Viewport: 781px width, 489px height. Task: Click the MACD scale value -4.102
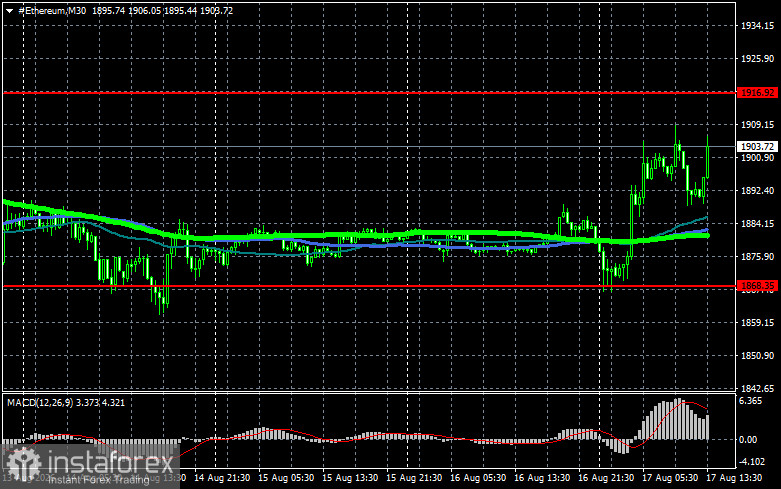click(x=753, y=462)
